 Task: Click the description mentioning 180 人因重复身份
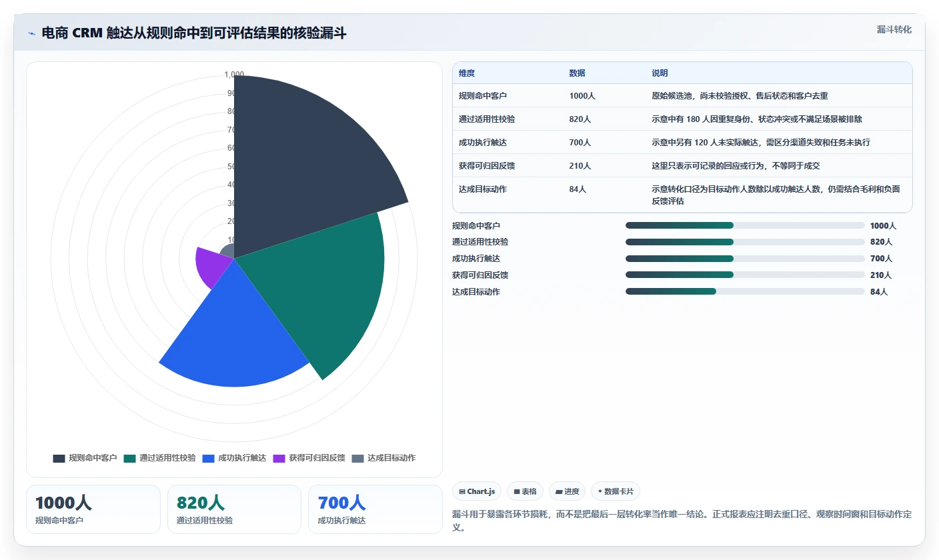[757, 119]
